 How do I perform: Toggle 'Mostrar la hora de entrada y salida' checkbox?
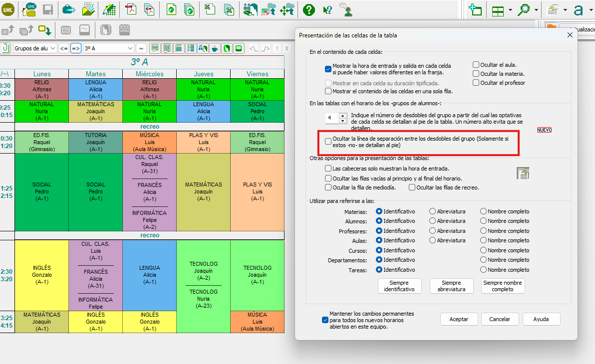[x=328, y=69]
